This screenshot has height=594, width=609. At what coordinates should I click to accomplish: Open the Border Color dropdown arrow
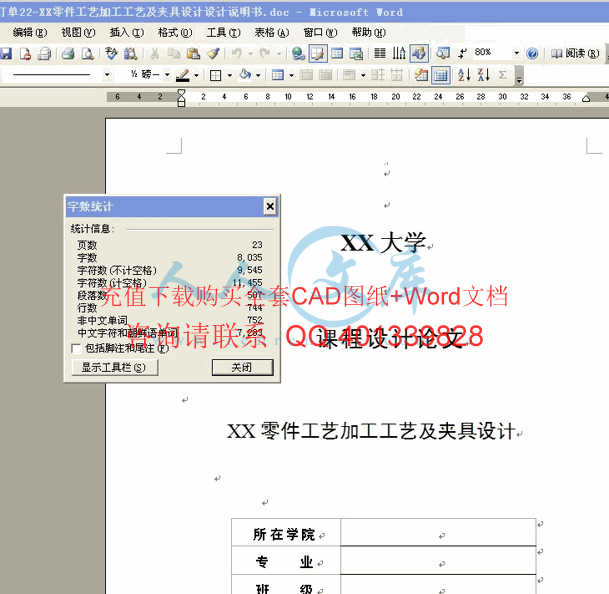point(197,75)
